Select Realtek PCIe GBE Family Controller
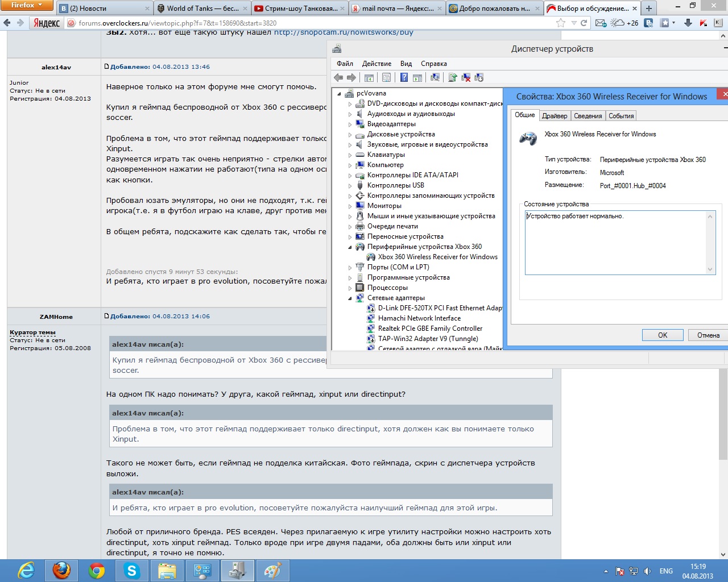 [430, 329]
